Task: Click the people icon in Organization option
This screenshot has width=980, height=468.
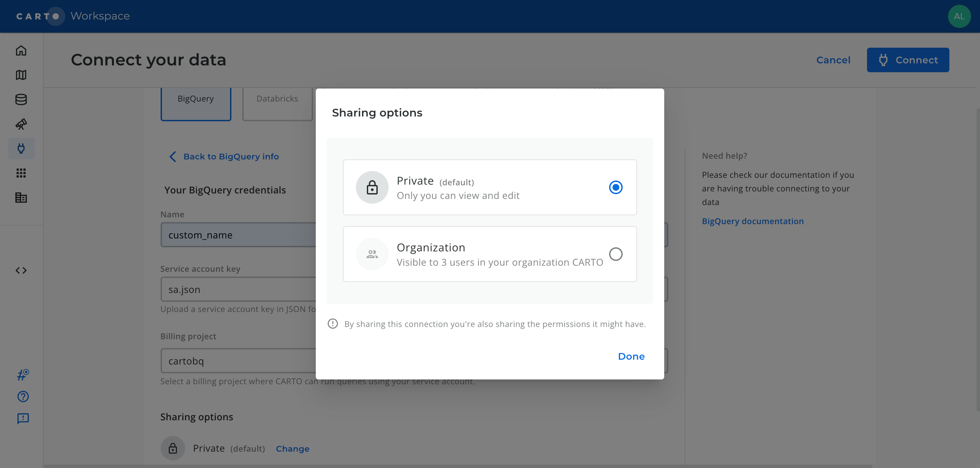Action: point(372,254)
